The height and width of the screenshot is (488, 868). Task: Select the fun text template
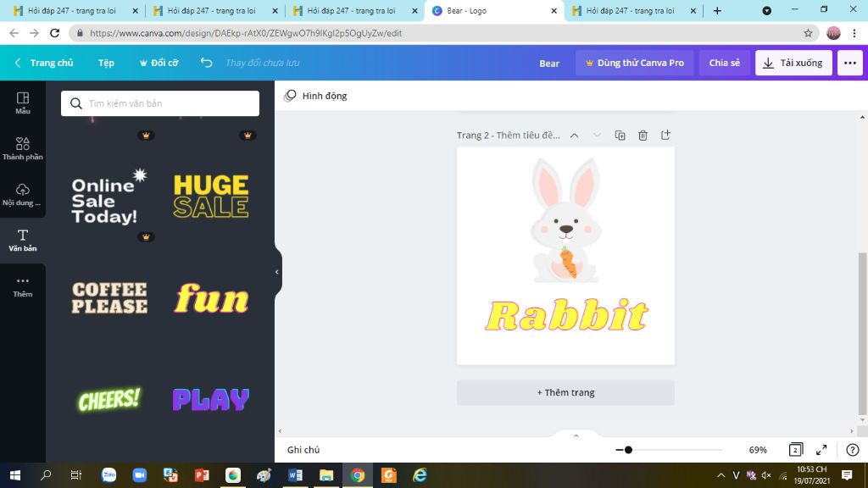point(211,298)
